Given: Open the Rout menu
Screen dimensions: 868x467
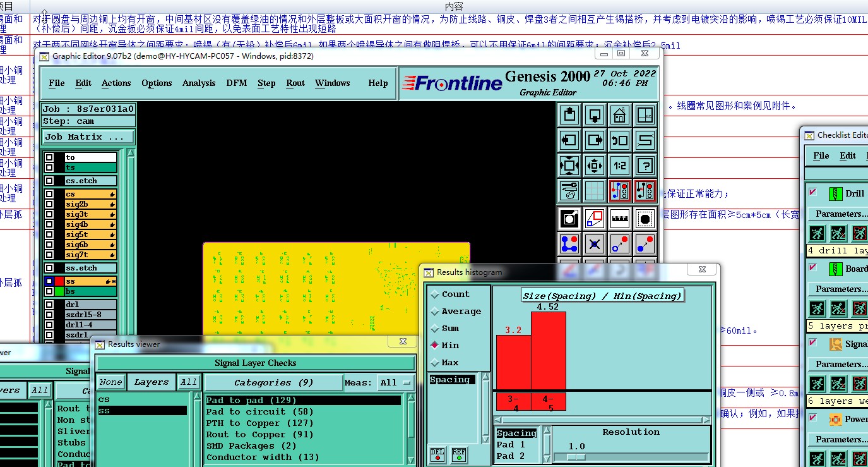Looking at the screenshot, I should coord(295,83).
